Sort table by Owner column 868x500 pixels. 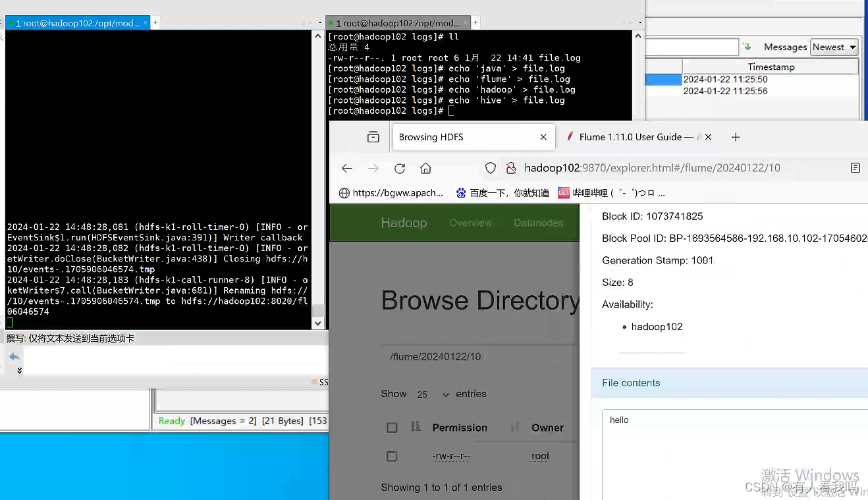[547, 428]
